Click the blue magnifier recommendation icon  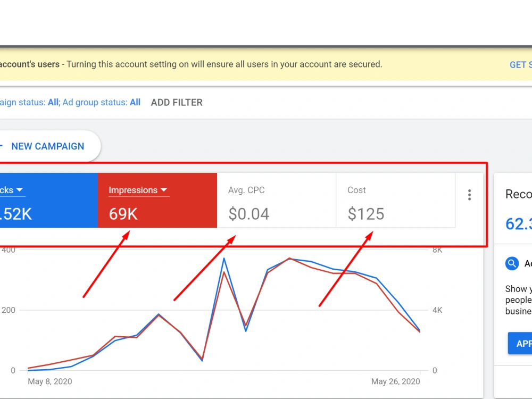tap(512, 263)
